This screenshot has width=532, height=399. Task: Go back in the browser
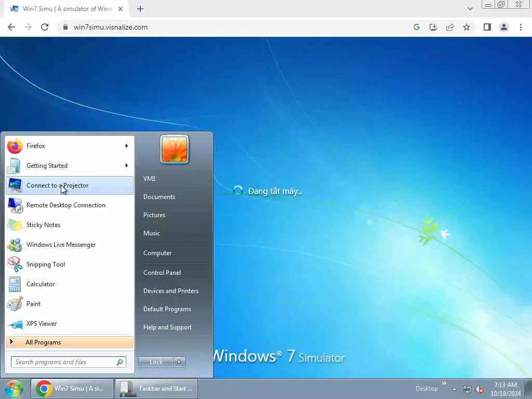pyautogui.click(x=11, y=27)
